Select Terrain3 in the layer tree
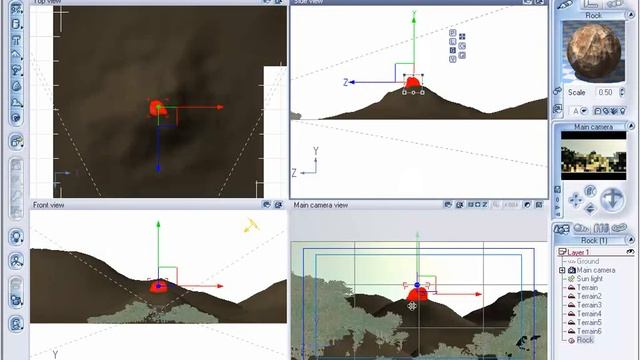The height and width of the screenshot is (360, 640). 589,305
